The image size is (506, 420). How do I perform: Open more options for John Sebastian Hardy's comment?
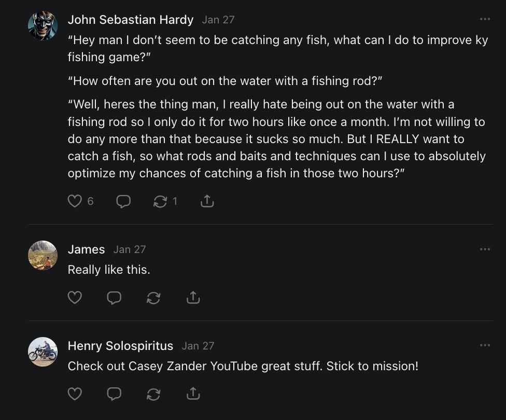coord(485,19)
